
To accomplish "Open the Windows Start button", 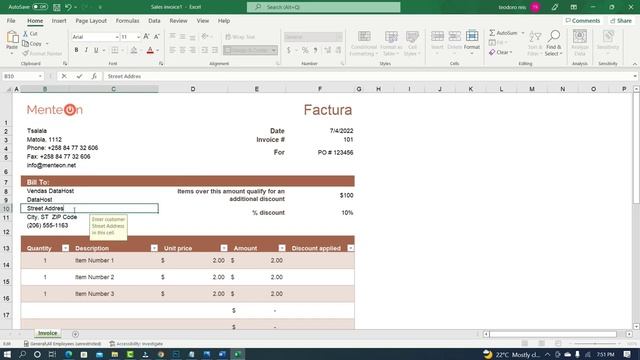I will pyautogui.click(x=7, y=354).
